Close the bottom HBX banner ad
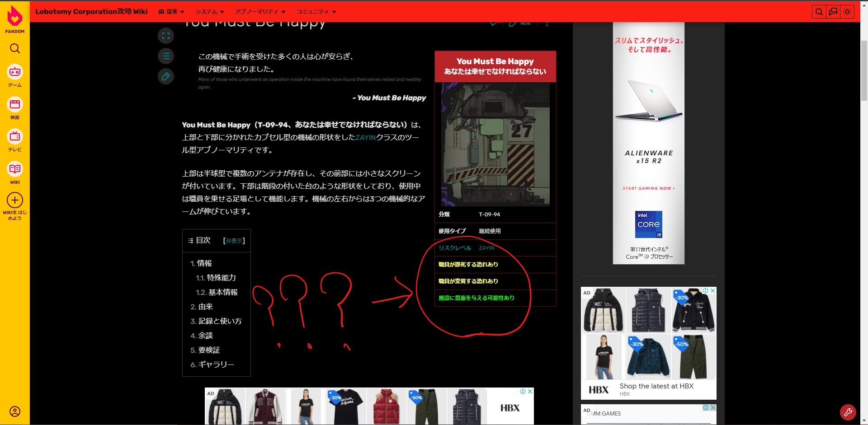868x425 pixels. 530,391
